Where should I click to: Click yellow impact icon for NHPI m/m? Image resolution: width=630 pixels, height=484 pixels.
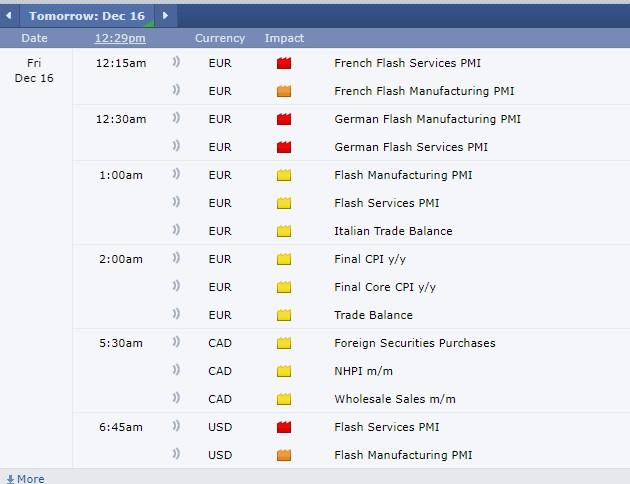(284, 371)
